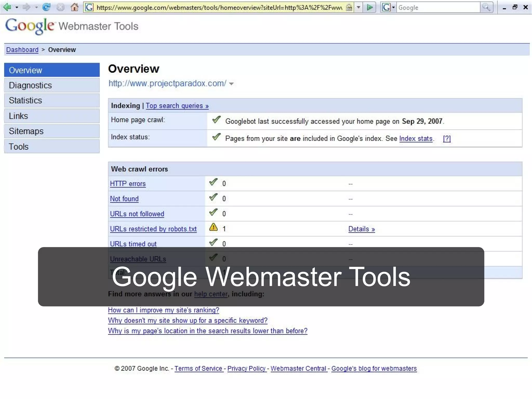Open Privacy Policy footer link
The width and height of the screenshot is (532, 399).
coord(247,369)
